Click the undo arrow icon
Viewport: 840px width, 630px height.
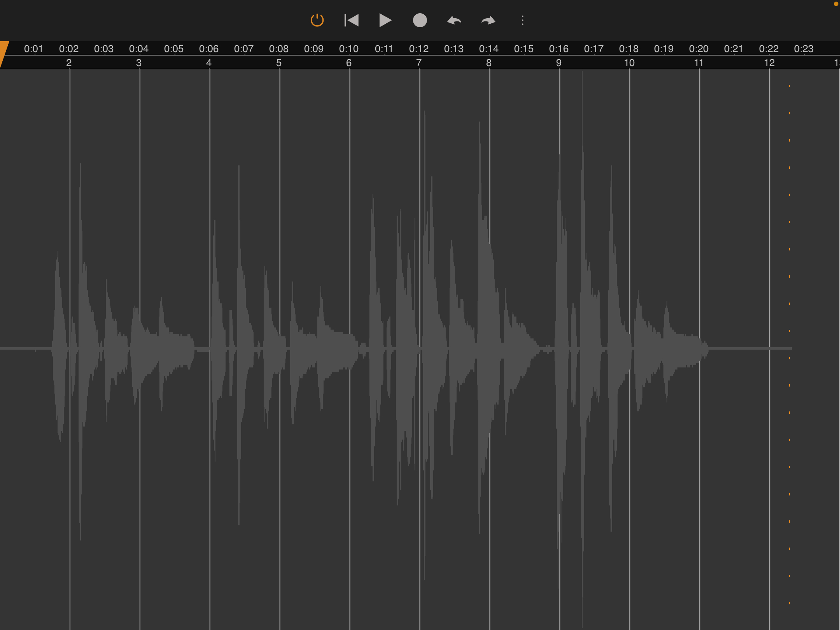click(x=454, y=20)
